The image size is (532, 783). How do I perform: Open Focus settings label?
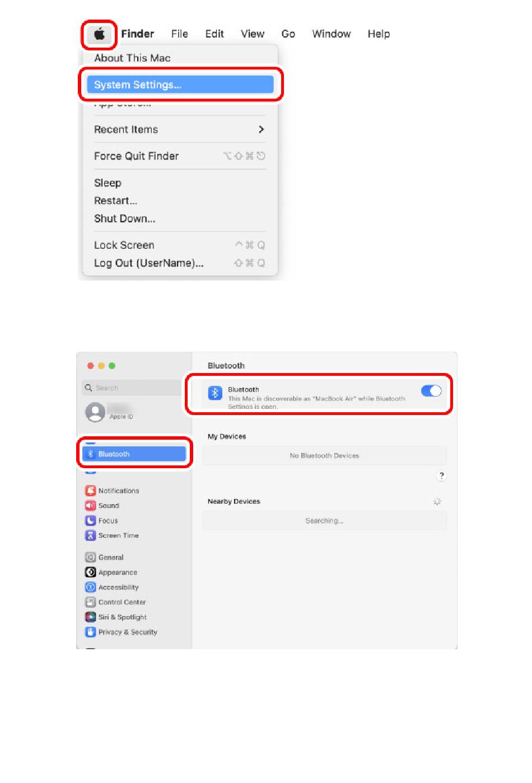point(108,520)
